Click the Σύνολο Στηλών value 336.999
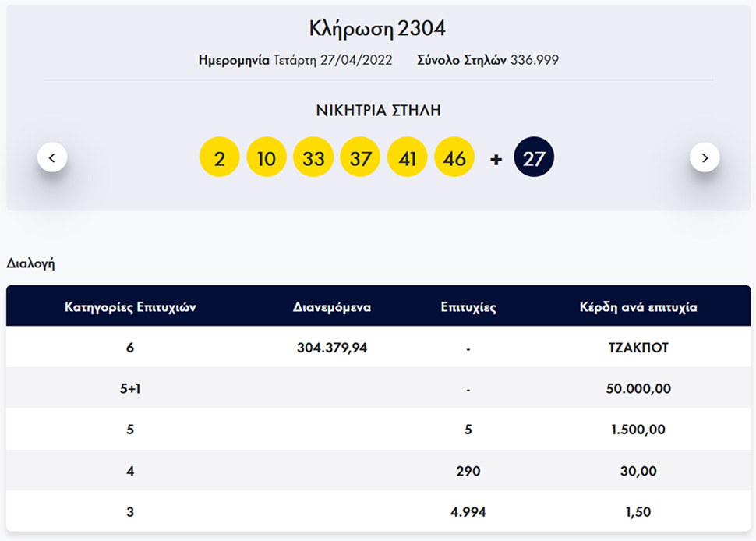 (x=535, y=60)
